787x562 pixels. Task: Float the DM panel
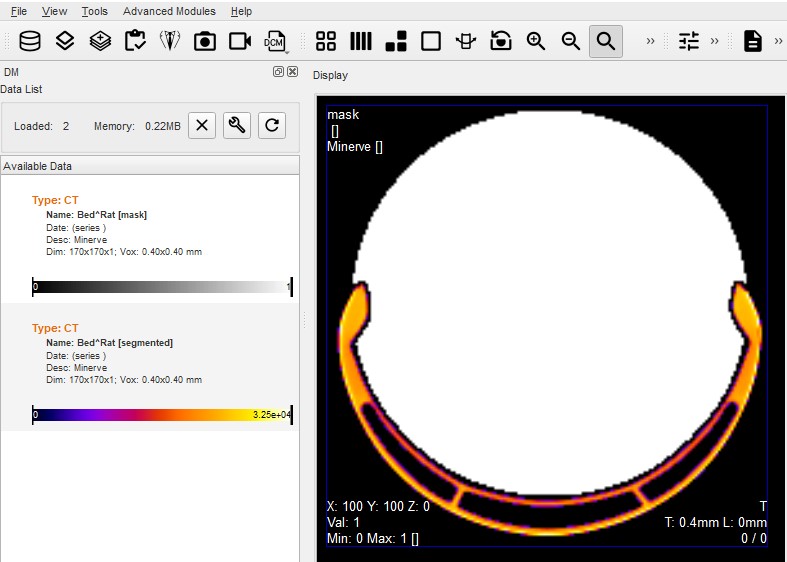point(278,72)
